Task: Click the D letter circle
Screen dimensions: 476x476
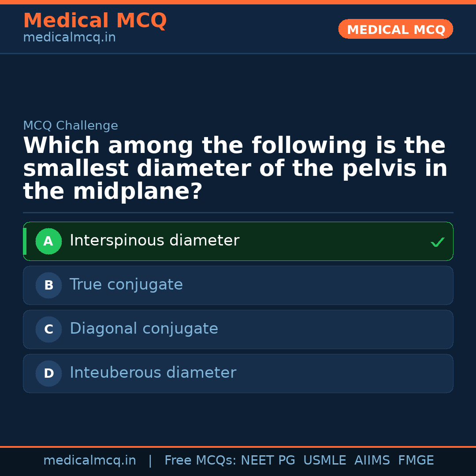Action: point(48,373)
